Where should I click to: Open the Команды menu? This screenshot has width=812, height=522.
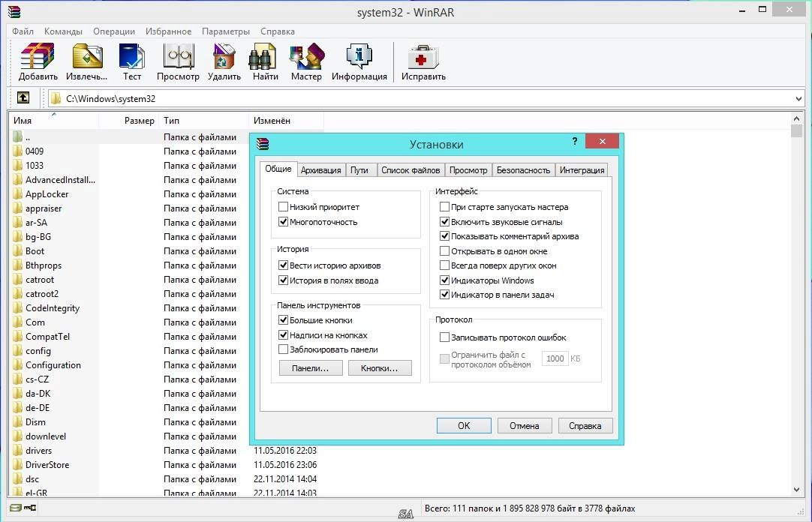63,31
